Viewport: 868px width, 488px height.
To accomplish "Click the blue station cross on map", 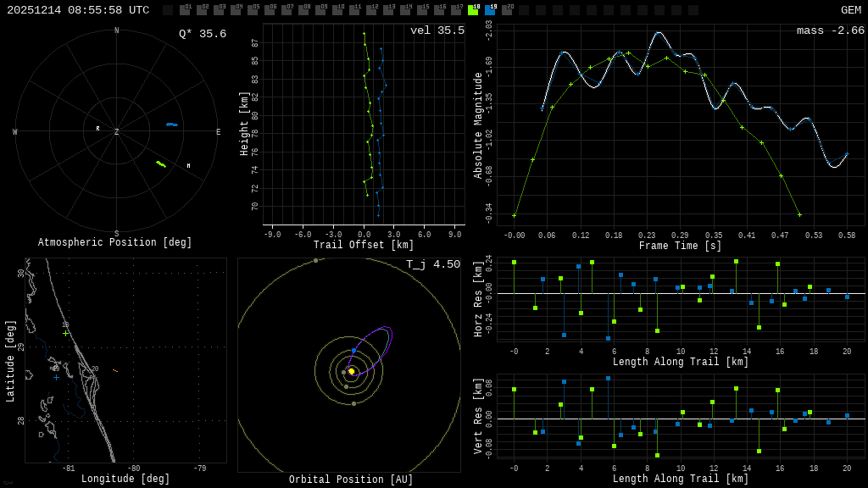I will 56,377.
